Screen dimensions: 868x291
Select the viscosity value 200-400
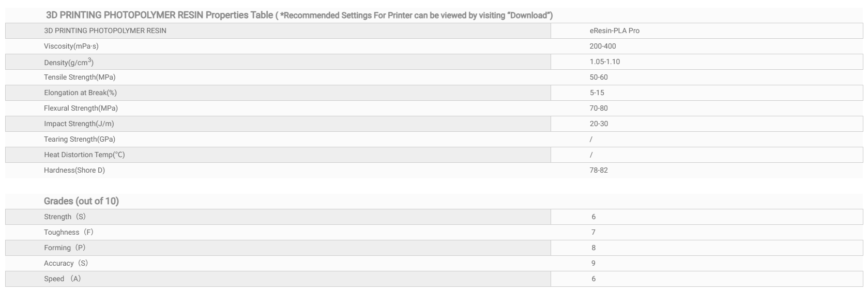pos(602,46)
